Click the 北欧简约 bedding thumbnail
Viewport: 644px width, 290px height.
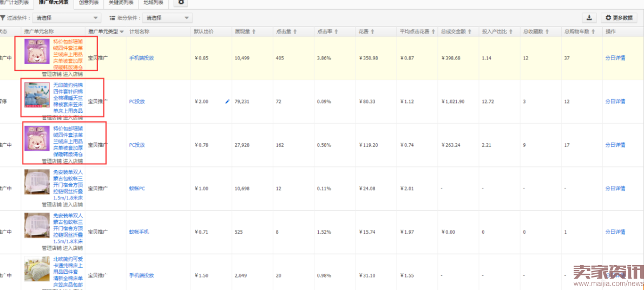pos(37,269)
